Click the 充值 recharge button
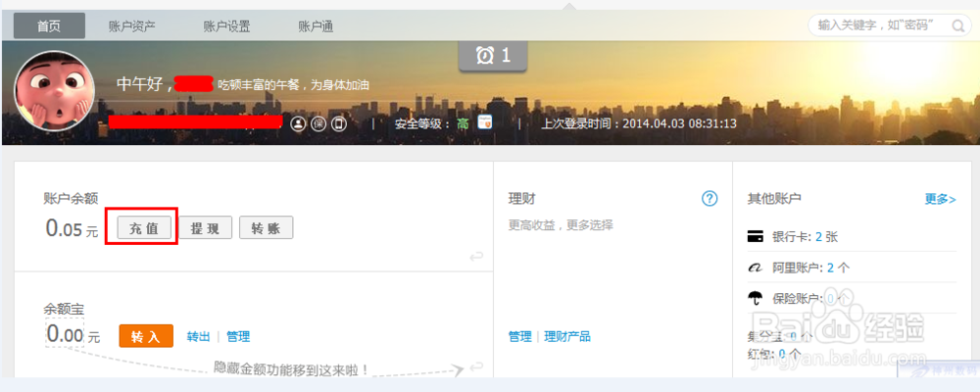The image size is (980, 392). pyautogui.click(x=144, y=228)
